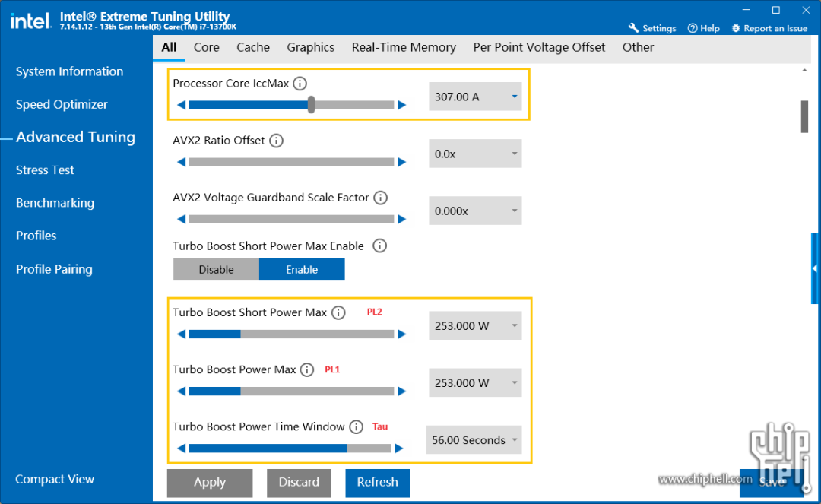
Task: Open Settings wrench in title bar
Action: coord(652,28)
